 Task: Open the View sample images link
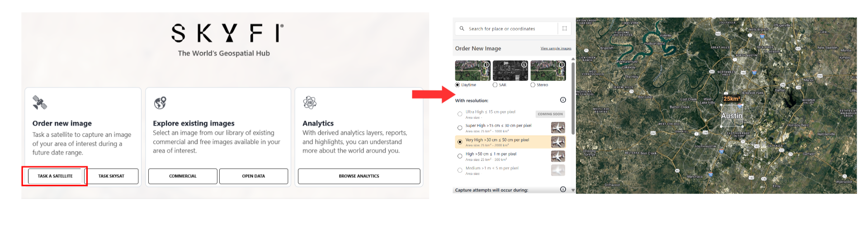coord(556,48)
